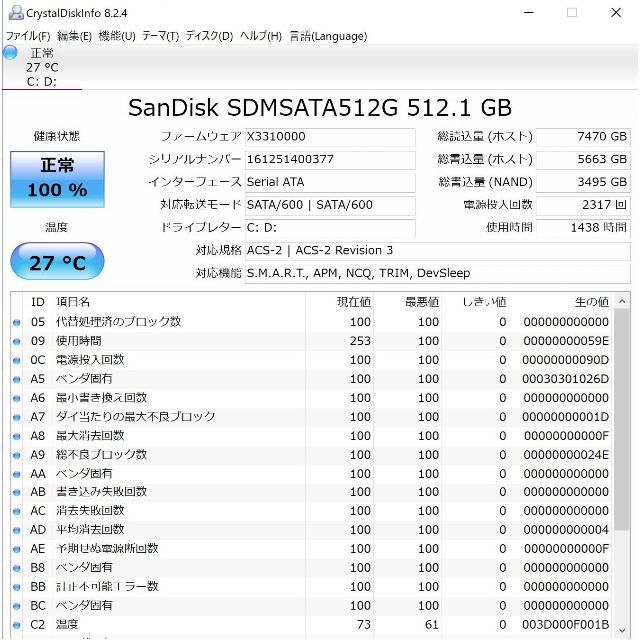640x640 pixels.
Task: Click the status dot on row AA
Action: (x=17, y=474)
